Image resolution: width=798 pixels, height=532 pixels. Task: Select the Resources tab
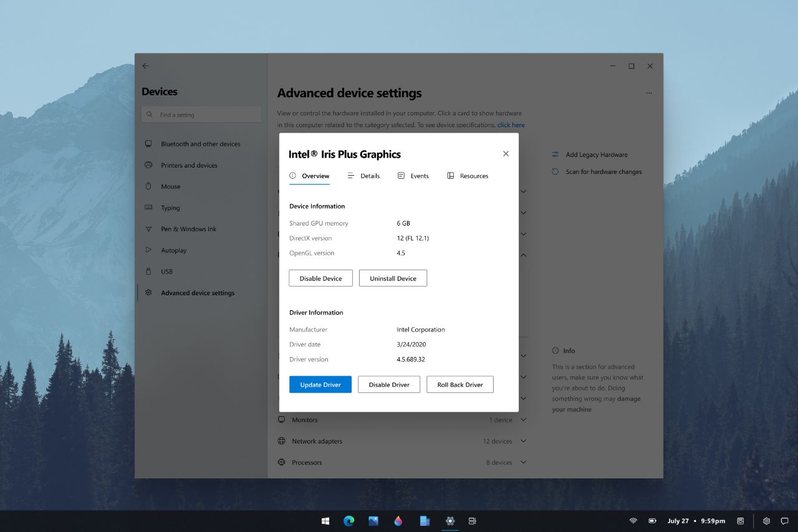[x=468, y=176]
